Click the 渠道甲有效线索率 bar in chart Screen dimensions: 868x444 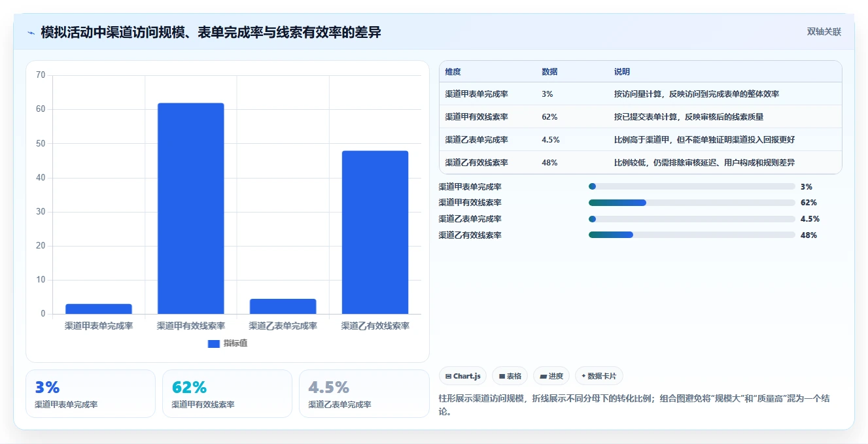(191, 209)
